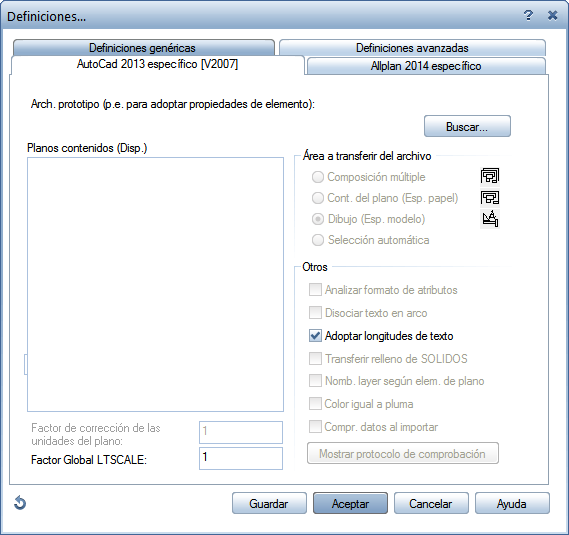Open the Definiciones avanzadas tab
The height and width of the screenshot is (535, 569).
[412, 48]
